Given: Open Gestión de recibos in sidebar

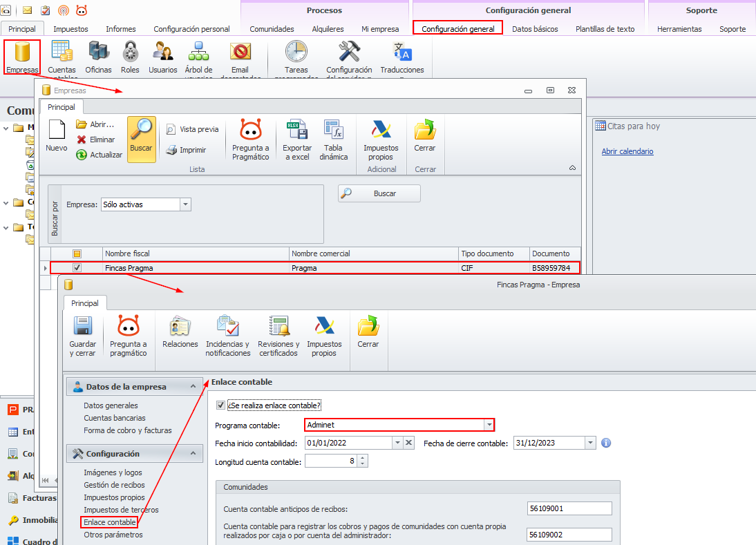Looking at the screenshot, I should (x=114, y=485).
